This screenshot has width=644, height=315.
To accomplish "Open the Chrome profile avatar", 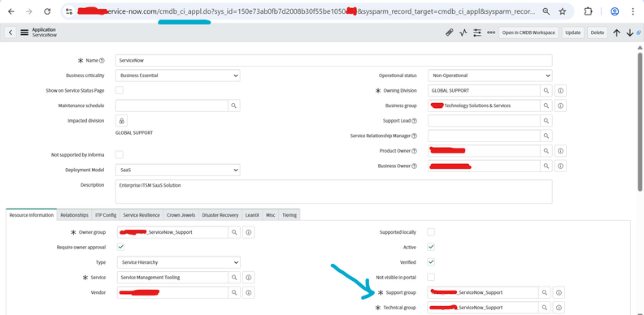I will (x=615, y=11).
